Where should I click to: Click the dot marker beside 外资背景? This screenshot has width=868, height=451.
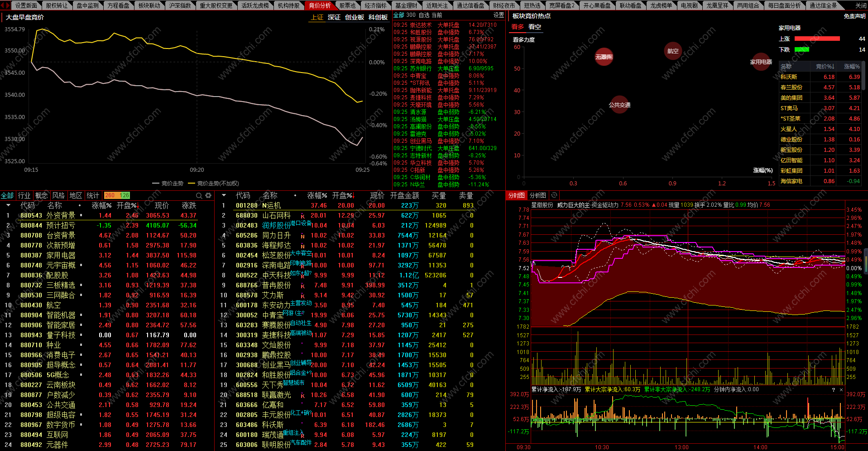pyautogui.click(x=81, y=215)
